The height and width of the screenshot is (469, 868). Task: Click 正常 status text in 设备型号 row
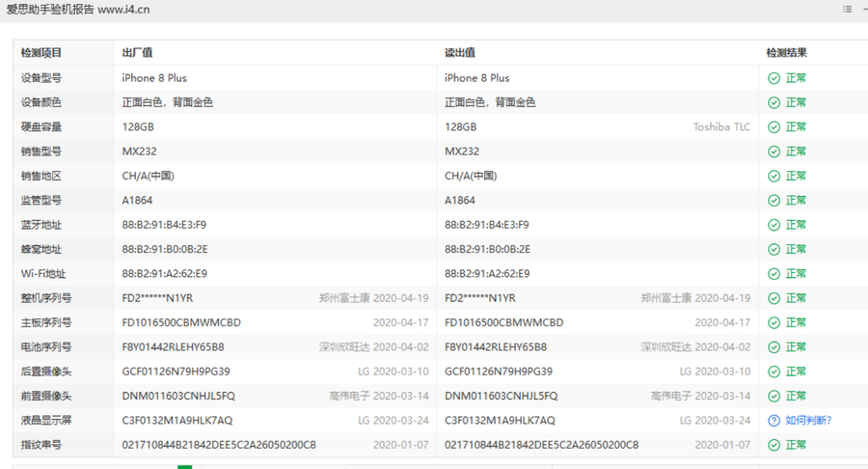[x=796, y=78]
